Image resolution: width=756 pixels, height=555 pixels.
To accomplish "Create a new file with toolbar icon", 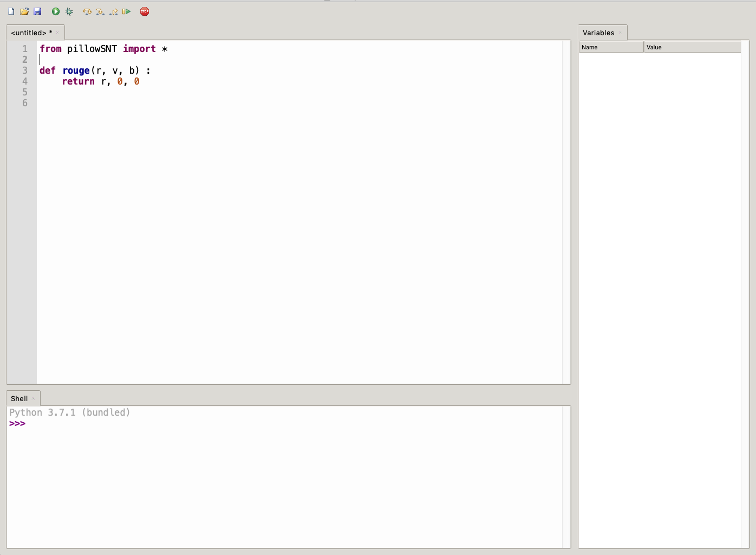I will coord(11,11).
